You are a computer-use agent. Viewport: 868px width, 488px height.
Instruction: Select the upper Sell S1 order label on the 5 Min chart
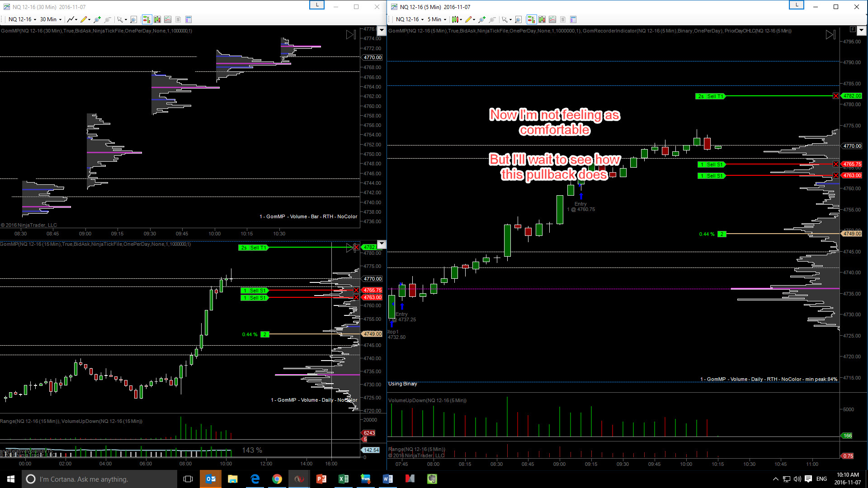click(712, 164)
